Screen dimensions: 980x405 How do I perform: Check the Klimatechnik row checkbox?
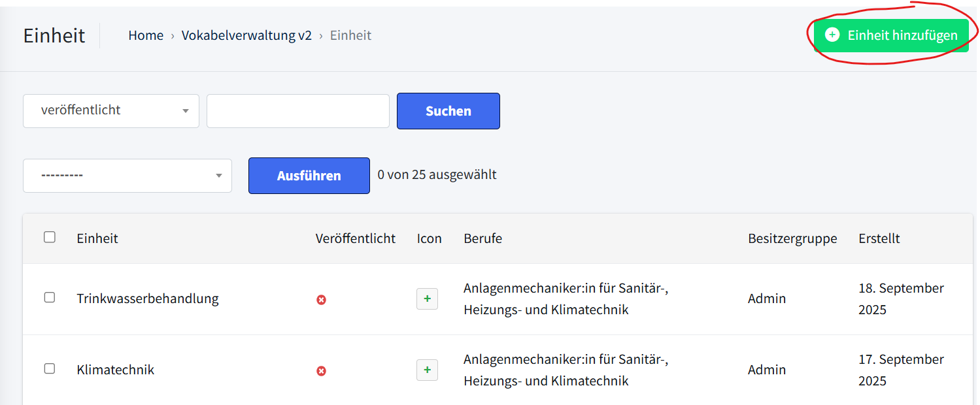[x=50, y=369]
